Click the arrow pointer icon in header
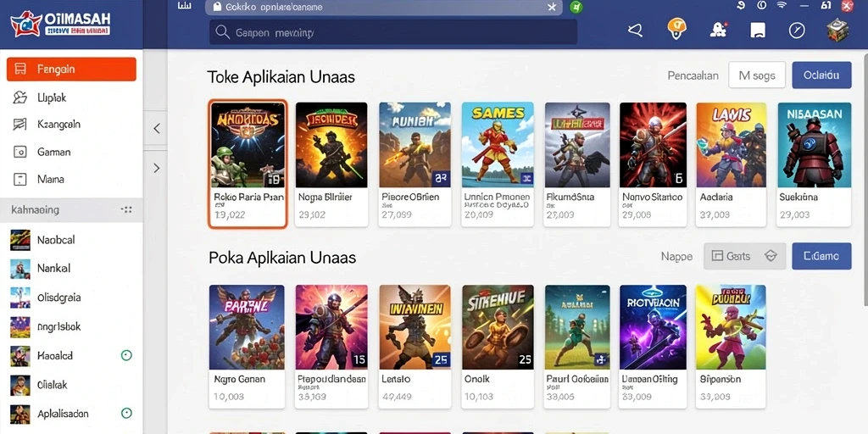Image resolution: width=868 pixels, height=434 pixels. click(636, 31)
